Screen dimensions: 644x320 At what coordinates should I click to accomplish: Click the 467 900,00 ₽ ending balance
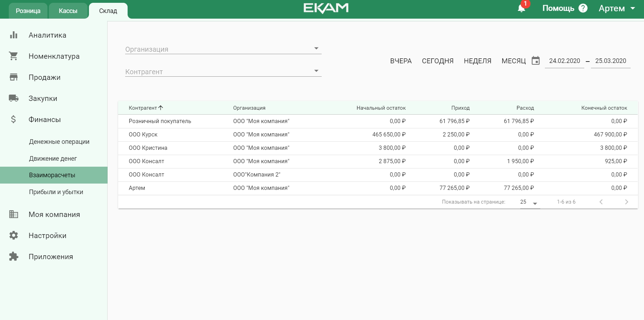pyautogui.click(x=610, y=134)
